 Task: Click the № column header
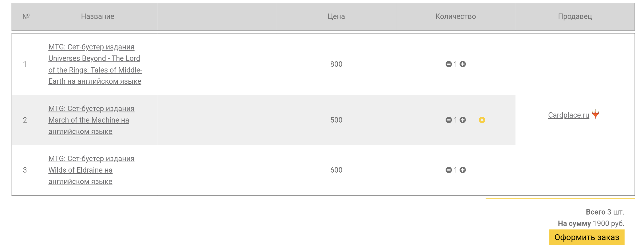tap(26, 17)
